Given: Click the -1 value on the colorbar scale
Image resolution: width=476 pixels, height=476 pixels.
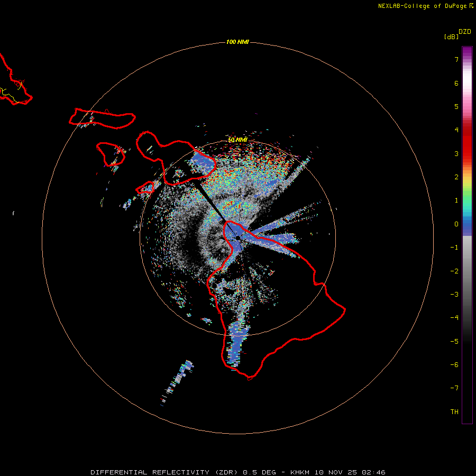Looking at the screenshot, I should click(x=454, y=248).
